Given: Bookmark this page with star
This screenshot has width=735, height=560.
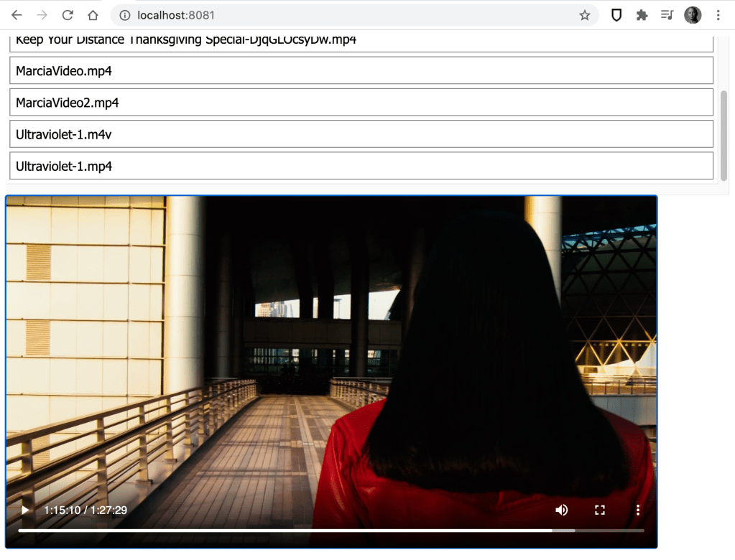Looking at the screenshot, I should coord(585,15).
